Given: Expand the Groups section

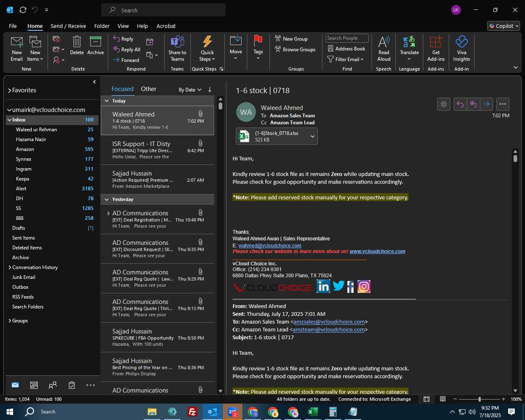Looking at the screenshot, I should coord(10,321).
